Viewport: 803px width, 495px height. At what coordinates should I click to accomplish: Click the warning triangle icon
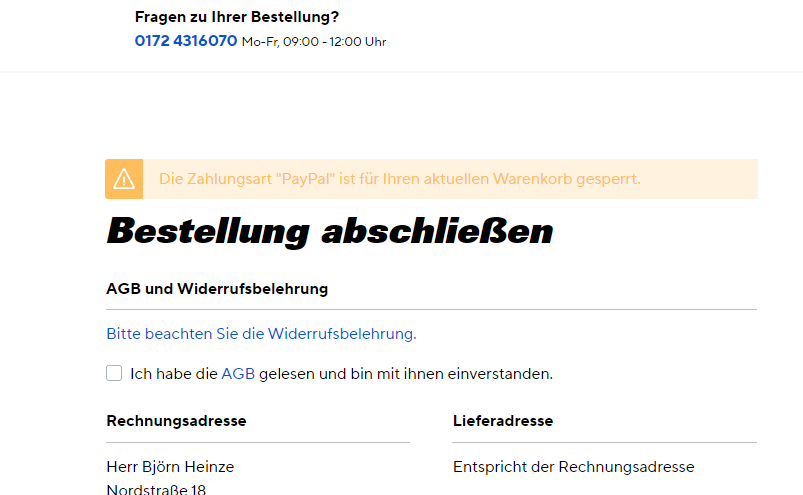coord(124,179)
